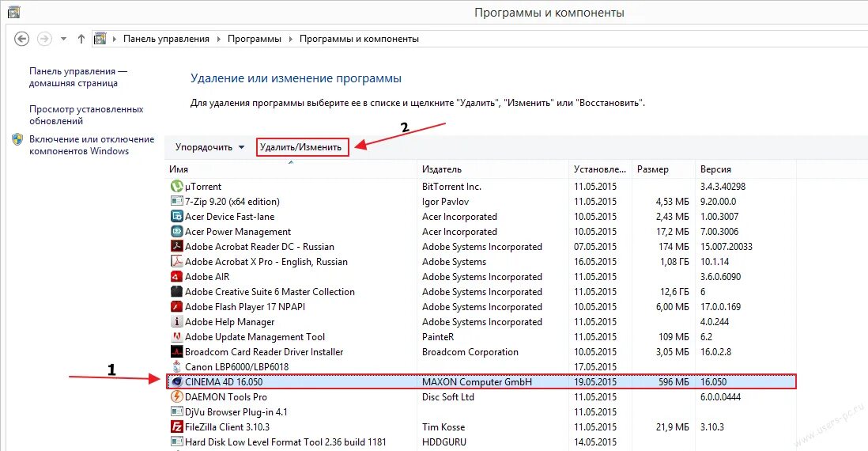Select Adobe Flash Player 17 NPAPI icon
Image resolution: width=868 pixels, height=451 pixels.
click(176, 306)
